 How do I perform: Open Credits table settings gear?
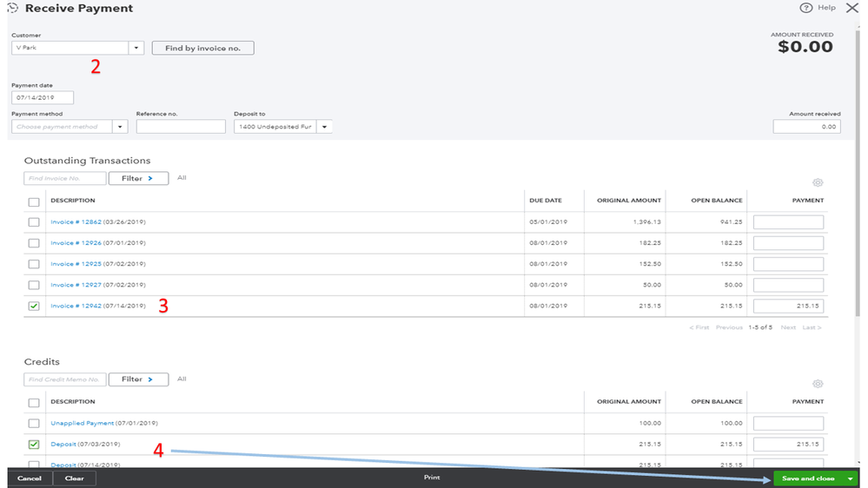(818, 384)
